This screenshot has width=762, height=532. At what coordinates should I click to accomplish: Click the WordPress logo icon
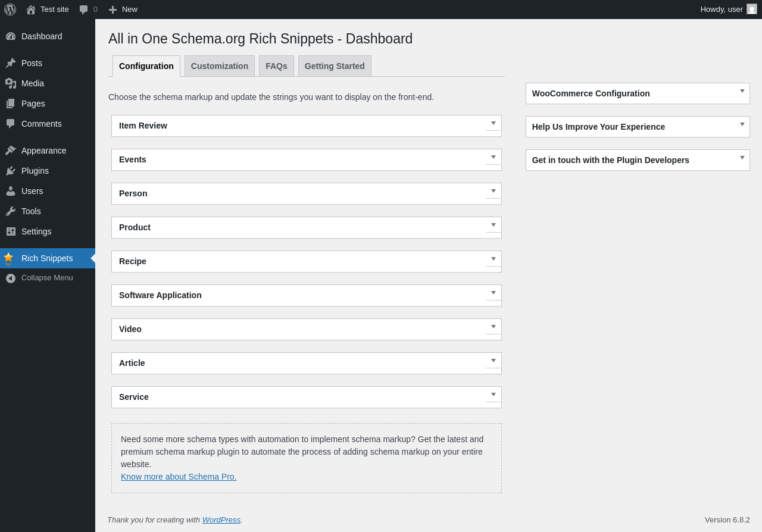(10, 10)
